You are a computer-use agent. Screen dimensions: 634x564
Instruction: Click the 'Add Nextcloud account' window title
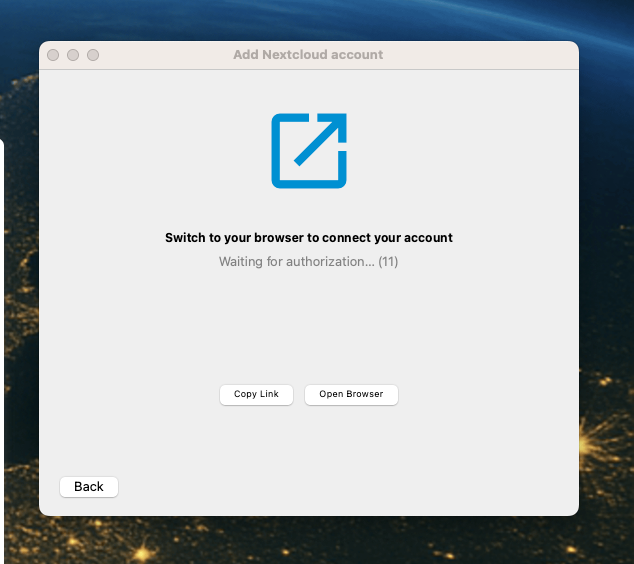308,55
